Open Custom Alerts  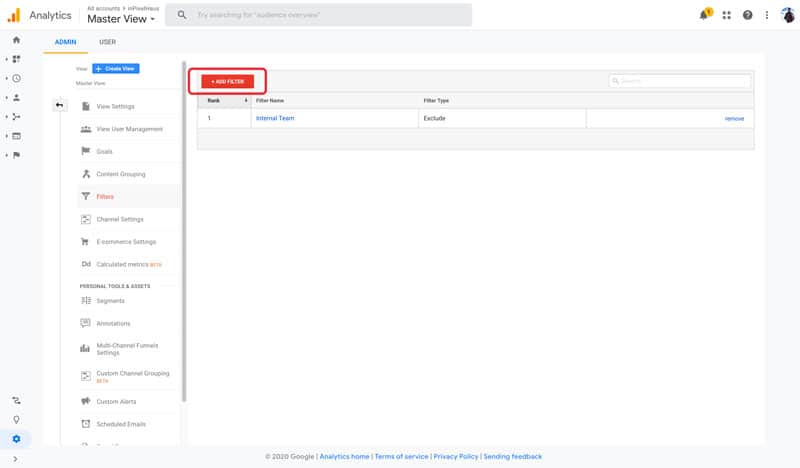pyautogui.click(x=116, y=402)
